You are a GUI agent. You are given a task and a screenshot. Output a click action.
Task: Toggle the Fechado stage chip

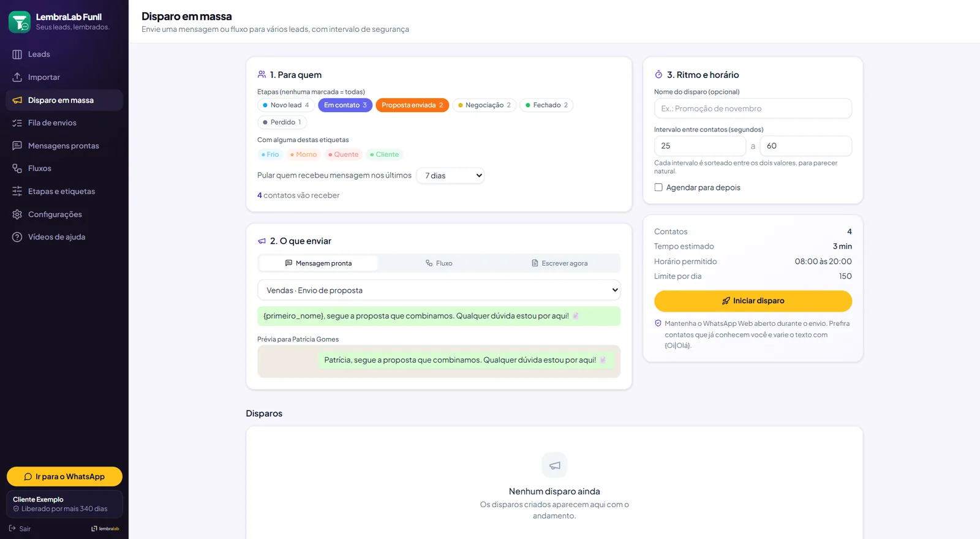(547, 105)
